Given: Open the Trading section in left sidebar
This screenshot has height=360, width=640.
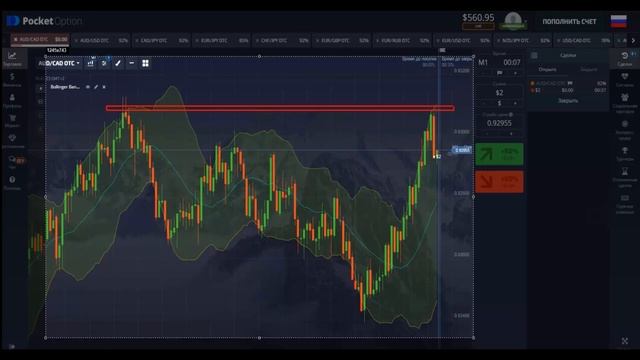Looking at the screenshot, I should 12,58.
